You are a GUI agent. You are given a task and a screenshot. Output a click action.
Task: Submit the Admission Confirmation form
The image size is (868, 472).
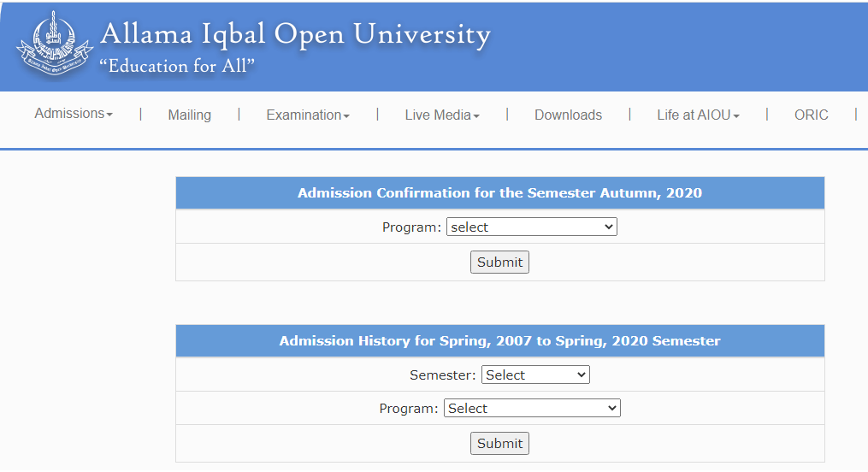point(499,263)
